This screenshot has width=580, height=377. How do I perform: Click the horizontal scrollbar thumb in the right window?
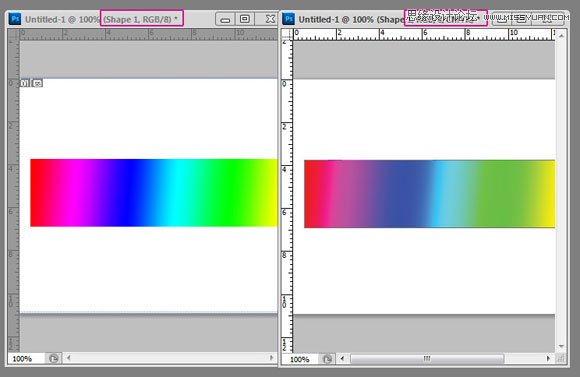427,359
